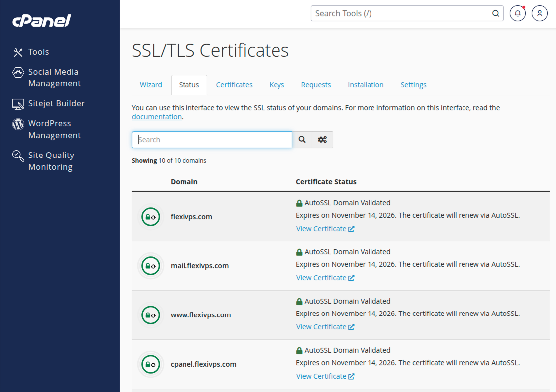The width and height of the screenshot is (556, 392).
Task: Click the WordPress logo icon
Action: [18, 124]
